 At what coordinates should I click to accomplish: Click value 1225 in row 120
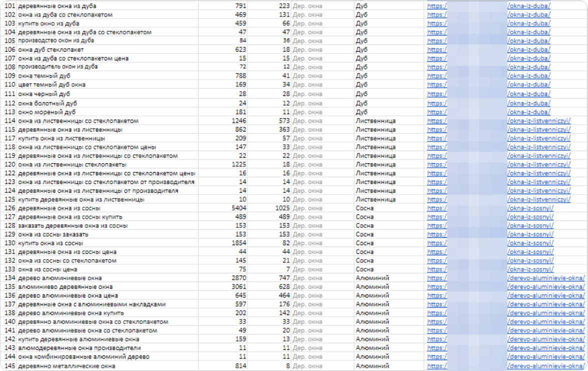pos(239,164)
